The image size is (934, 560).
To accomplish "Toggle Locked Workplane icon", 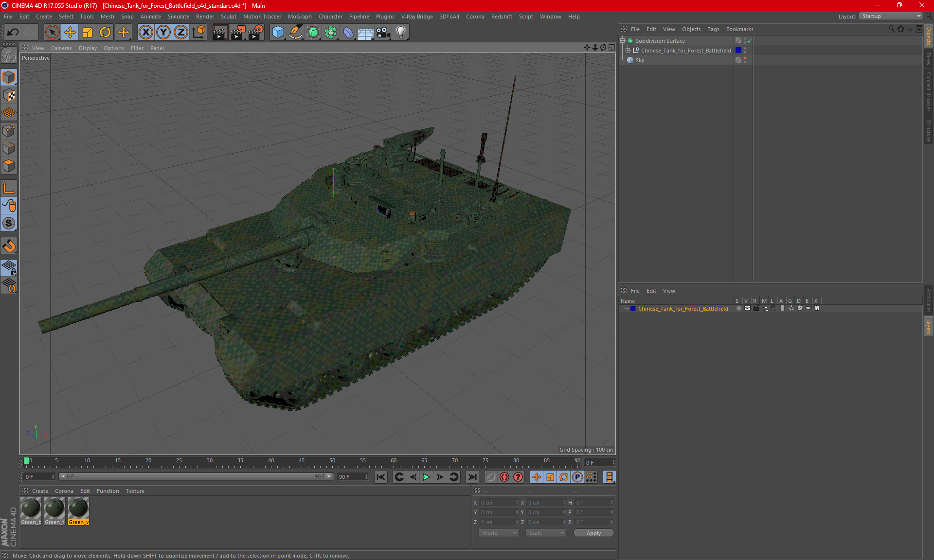I will [9, 267].
